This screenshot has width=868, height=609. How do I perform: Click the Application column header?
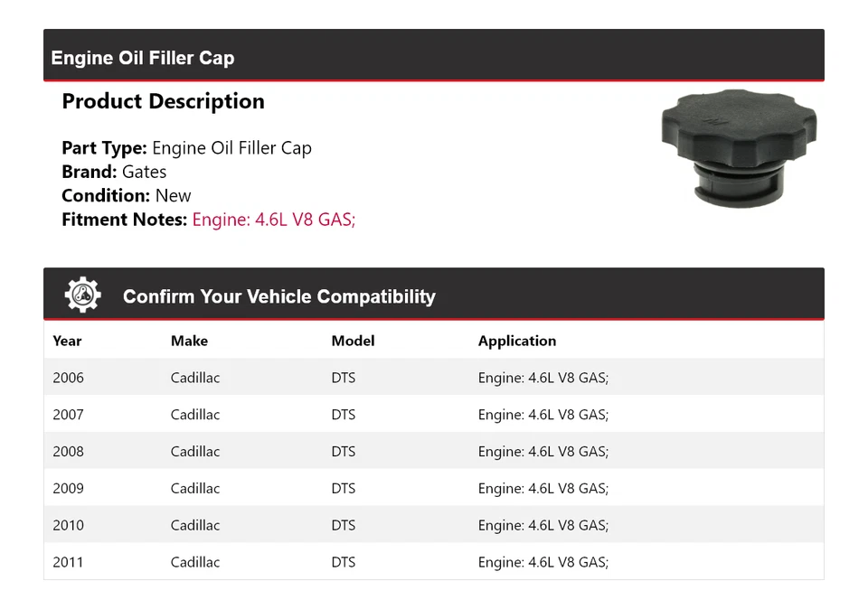516,341
